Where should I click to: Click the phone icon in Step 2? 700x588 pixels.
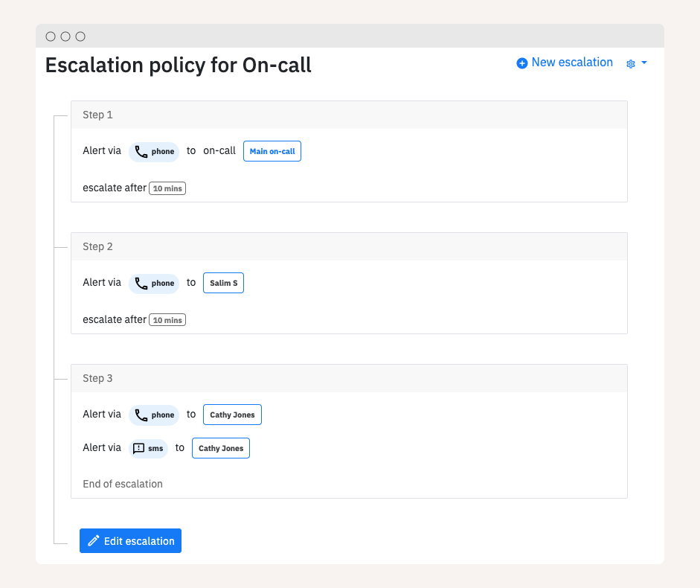point(141,284)
